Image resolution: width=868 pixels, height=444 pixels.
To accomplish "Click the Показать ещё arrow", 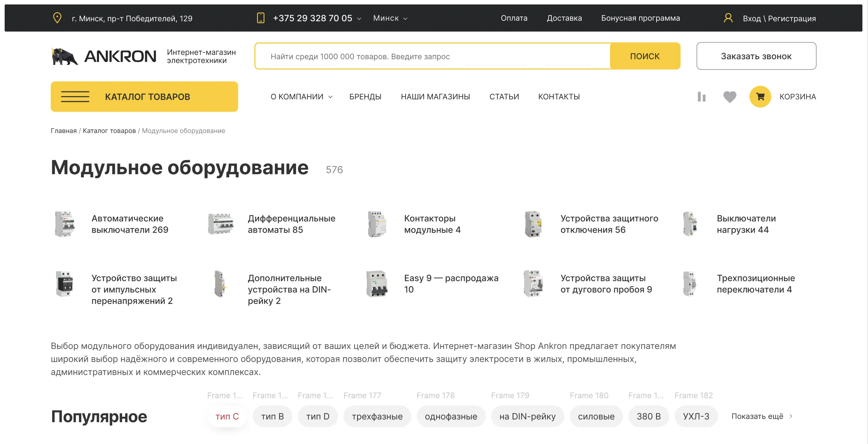I will 791,416.
